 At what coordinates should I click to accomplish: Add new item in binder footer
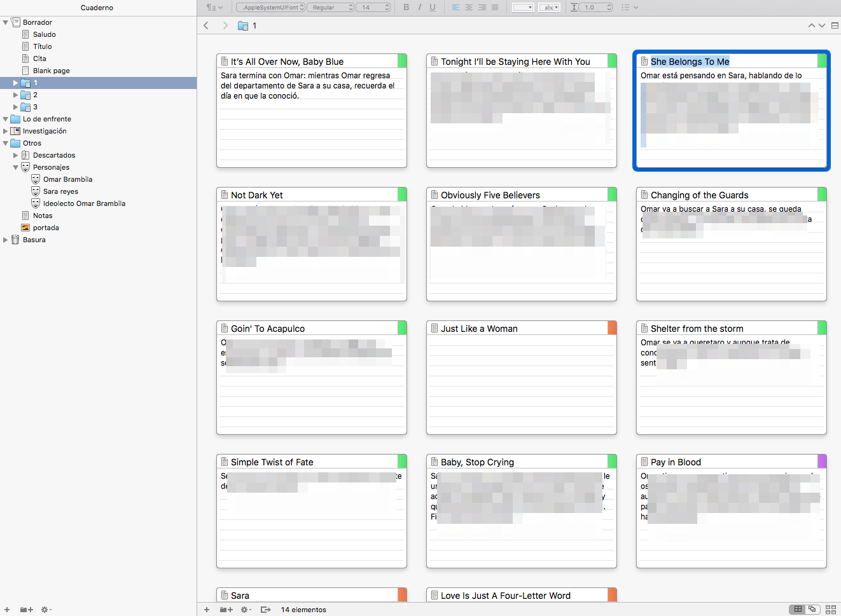(7, 609)
